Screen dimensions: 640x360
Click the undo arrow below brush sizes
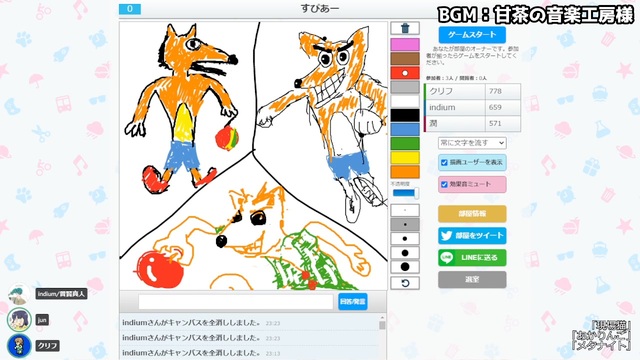[x=405, y=283]
